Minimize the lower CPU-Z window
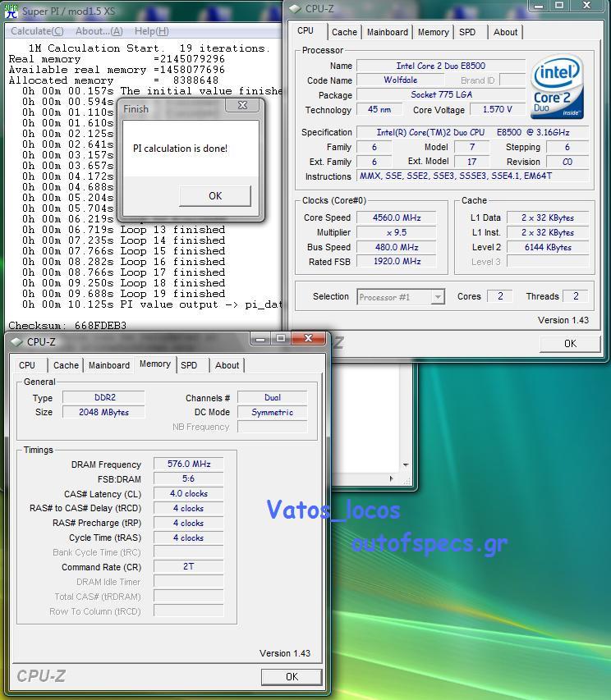The height and width of the screenshot is (700, 611). (x=260, y=339)
